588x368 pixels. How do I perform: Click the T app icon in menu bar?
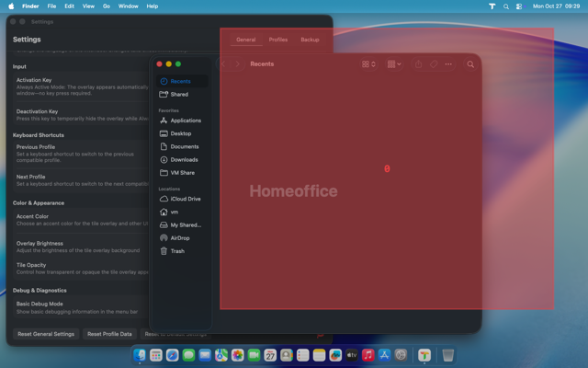tap(492, 6)
